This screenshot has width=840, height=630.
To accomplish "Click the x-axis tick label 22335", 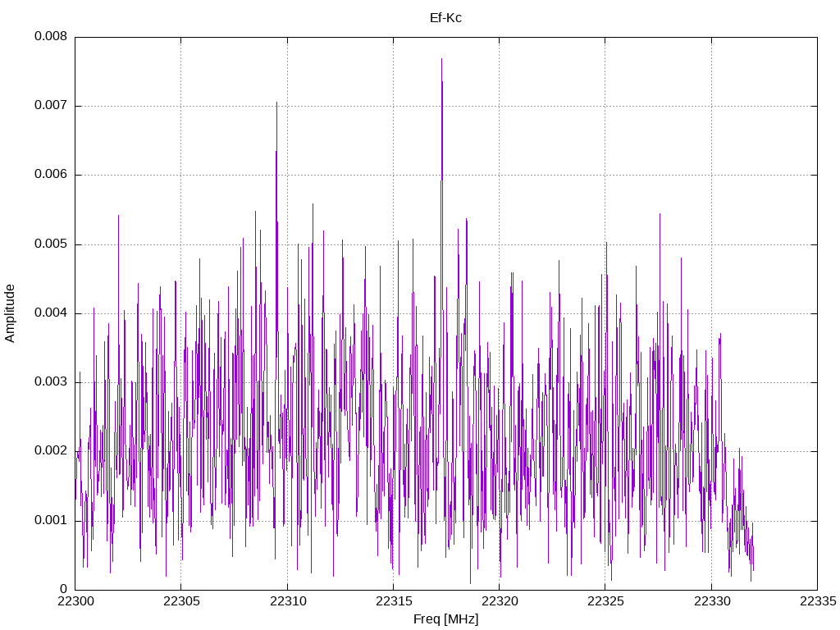I will coord(818,601).
